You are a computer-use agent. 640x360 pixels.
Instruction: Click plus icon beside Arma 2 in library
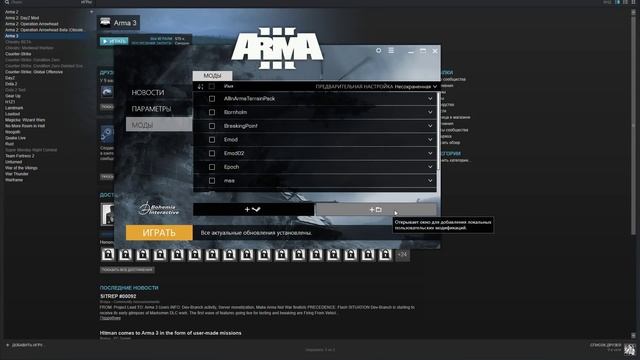91,12
